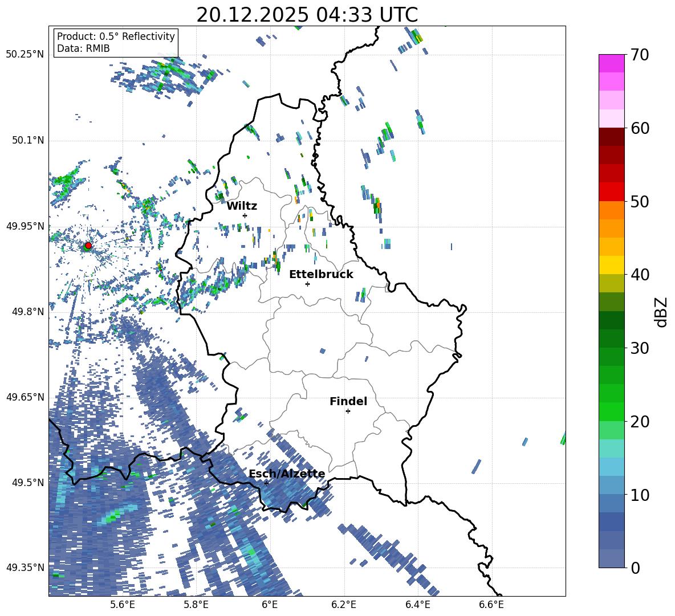Click the 20 colorbar tick value

[x=640, y=422]
